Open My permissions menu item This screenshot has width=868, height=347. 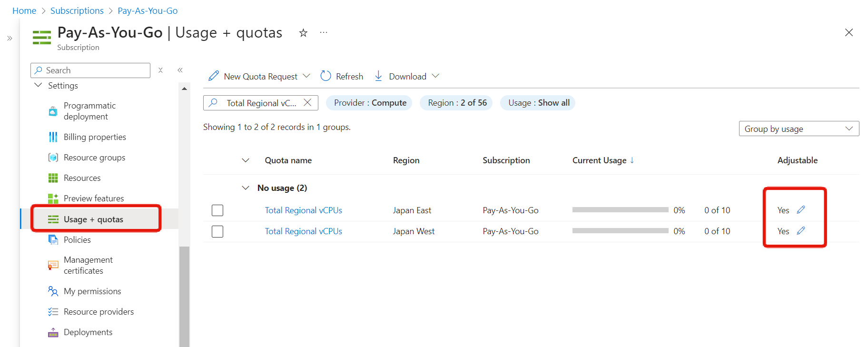(x=92, y=291)
